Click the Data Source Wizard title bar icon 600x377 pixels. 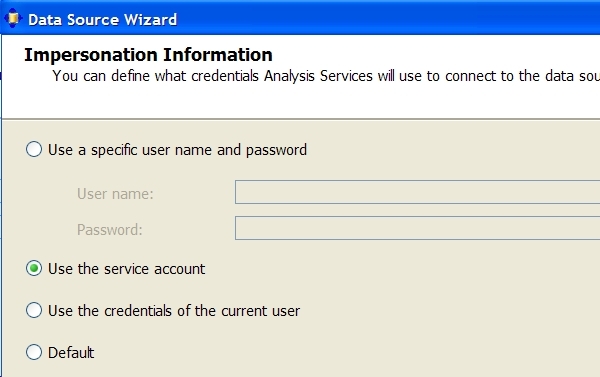[x=13, y=18]
